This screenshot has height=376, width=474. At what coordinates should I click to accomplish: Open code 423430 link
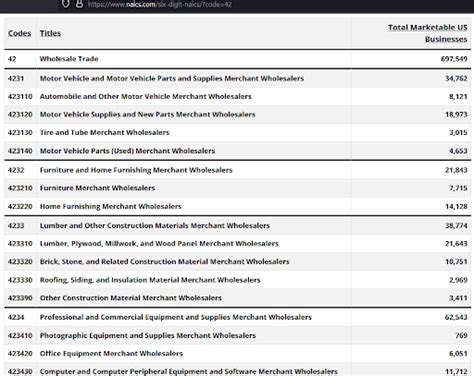(x=20, y=372)
